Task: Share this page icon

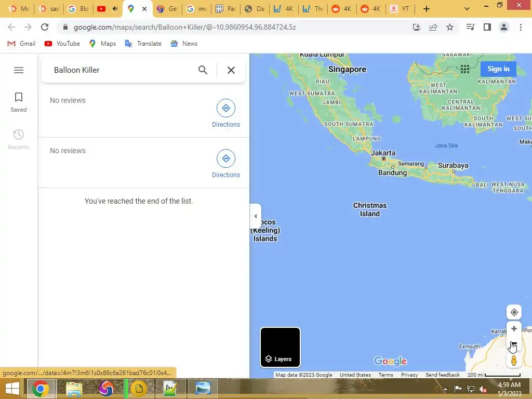Action: pyautogui.click(x=433, y=27)
